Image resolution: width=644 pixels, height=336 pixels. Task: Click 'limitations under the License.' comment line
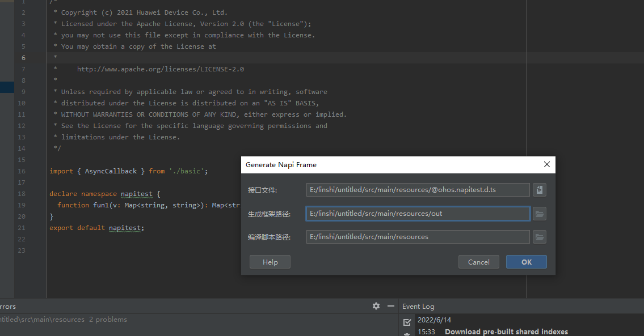coord(117,137)
